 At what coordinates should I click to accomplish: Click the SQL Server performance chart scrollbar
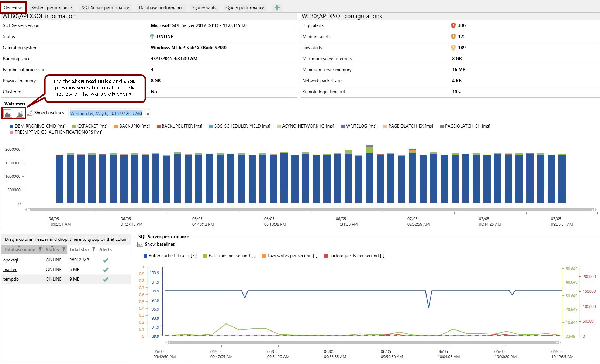tap(363, 342)
